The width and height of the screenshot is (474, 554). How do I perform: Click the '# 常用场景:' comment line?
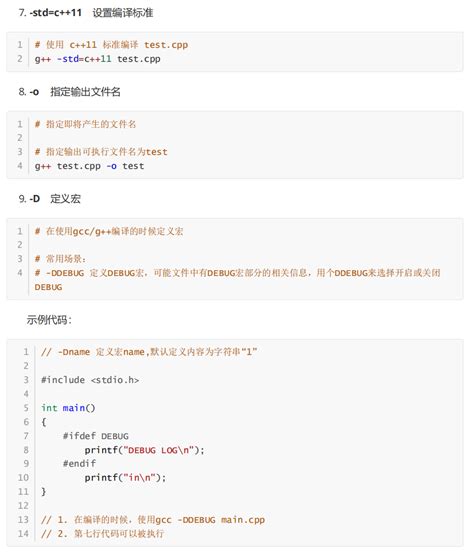(60, 259)
